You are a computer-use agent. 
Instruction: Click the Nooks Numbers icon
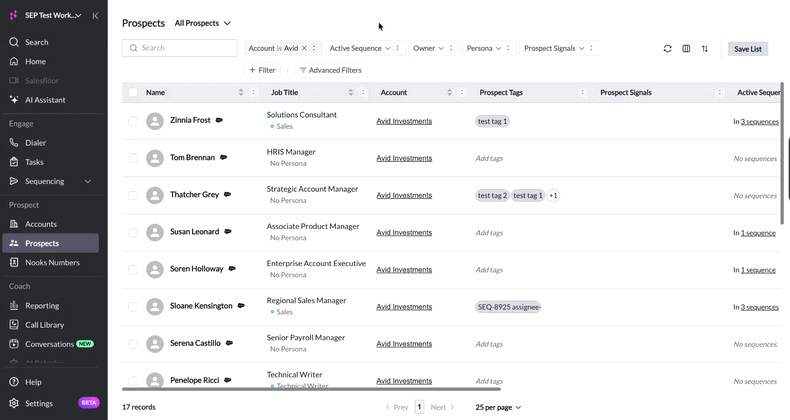pyautogui.click(x=14, y=262)
